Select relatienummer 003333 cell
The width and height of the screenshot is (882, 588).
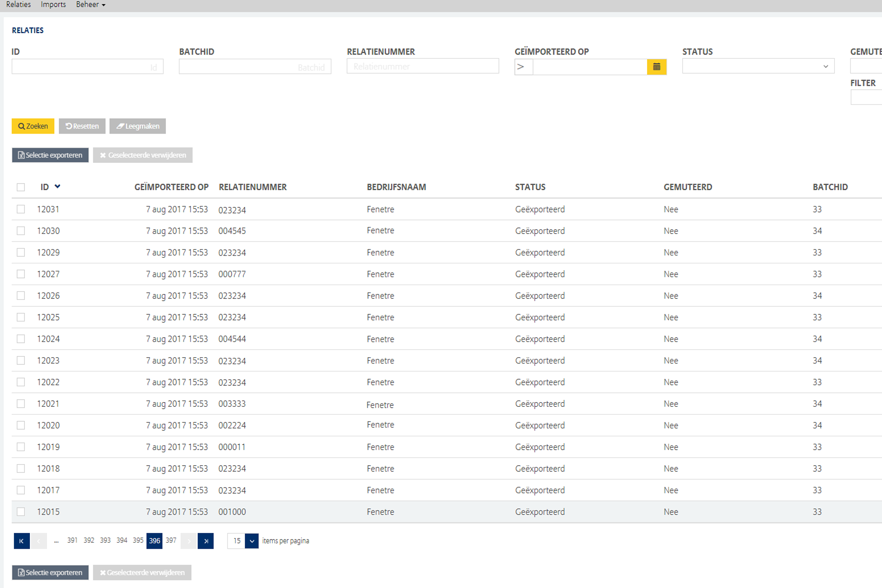(x=232, y=404)
